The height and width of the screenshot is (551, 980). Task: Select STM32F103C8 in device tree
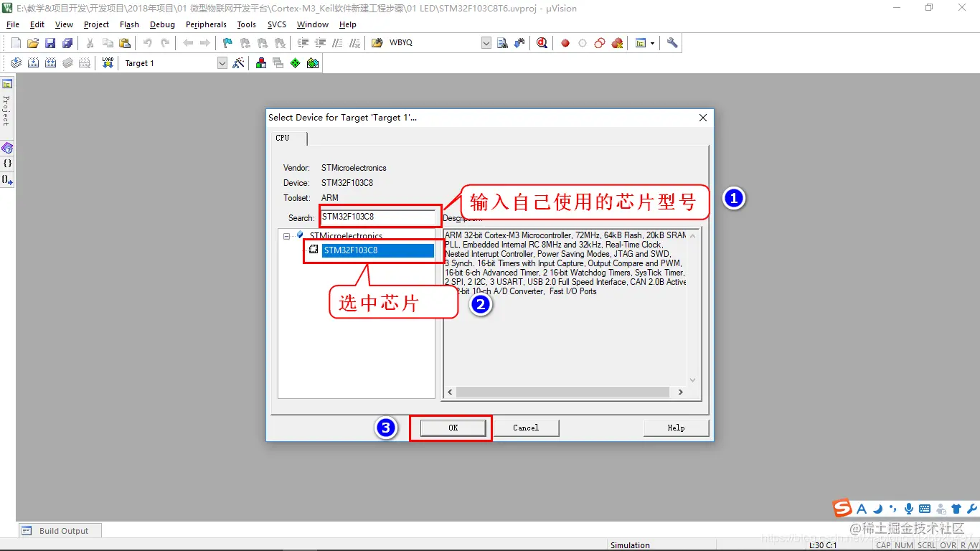pos(378,250)
